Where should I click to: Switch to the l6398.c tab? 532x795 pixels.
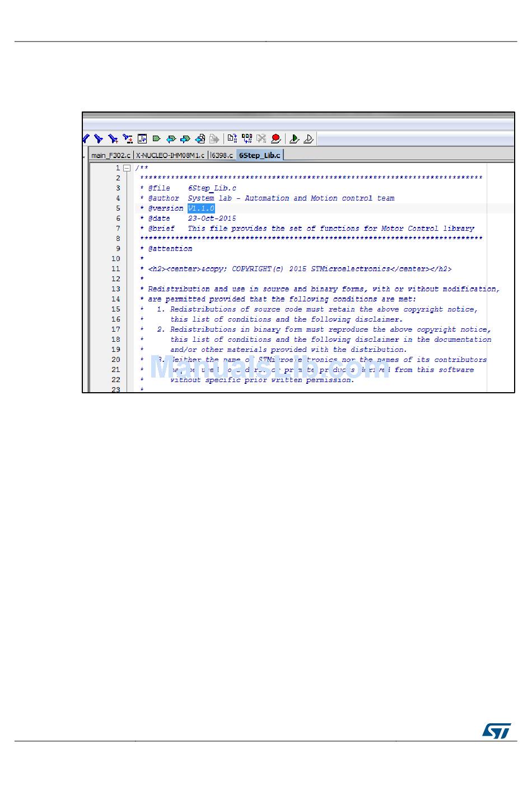click(x=222, y=155)
